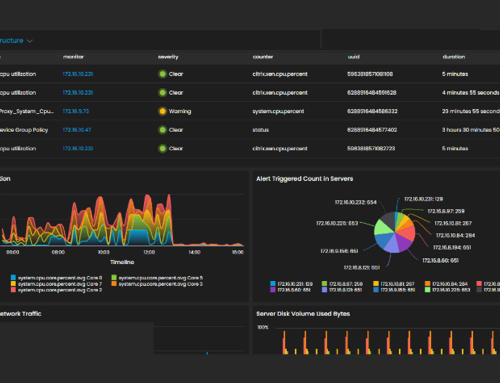Select the citrix.xen.cpu.percent cell in the 4 minutes 55 seconds row
The image size is (500, 383).
(x=280, y=93)
